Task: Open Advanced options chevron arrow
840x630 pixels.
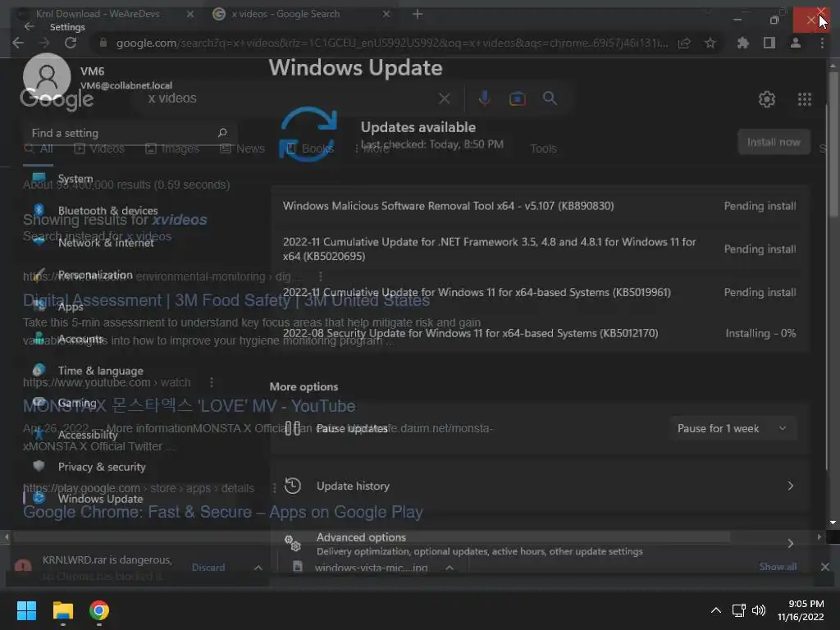Action: tap(790, 543)
